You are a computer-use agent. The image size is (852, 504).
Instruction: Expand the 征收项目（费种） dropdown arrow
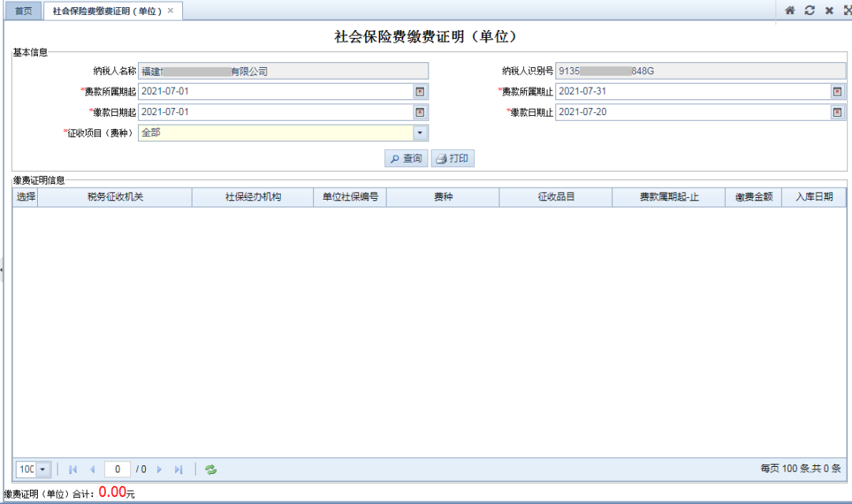point(420,133)
